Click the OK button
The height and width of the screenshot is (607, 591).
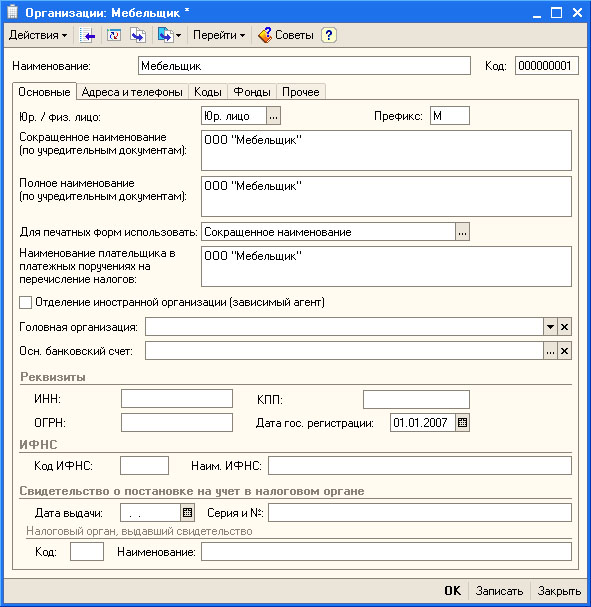tap(452, 591)
